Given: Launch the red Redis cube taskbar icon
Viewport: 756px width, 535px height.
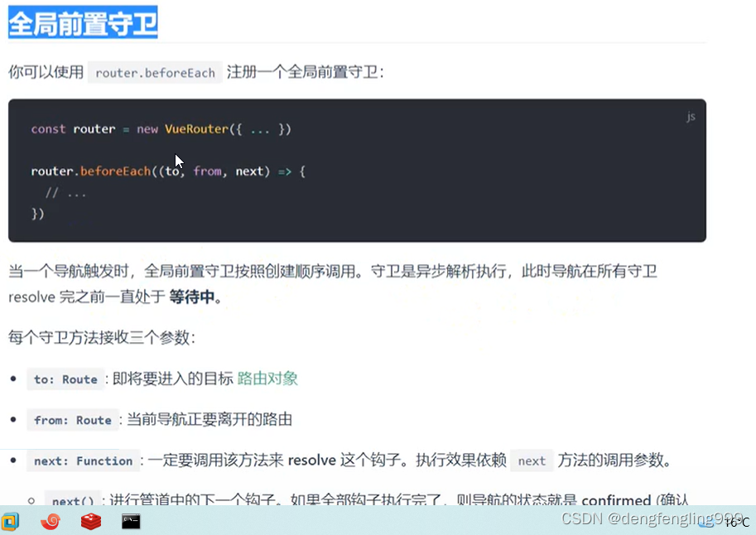Looking at the screenshot, I should tap(90, 522).
